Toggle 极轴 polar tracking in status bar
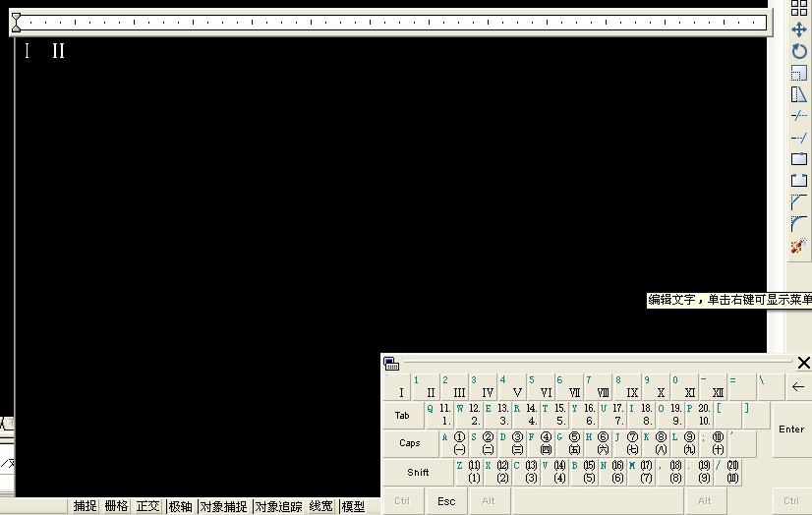 (x=180, y=506)
